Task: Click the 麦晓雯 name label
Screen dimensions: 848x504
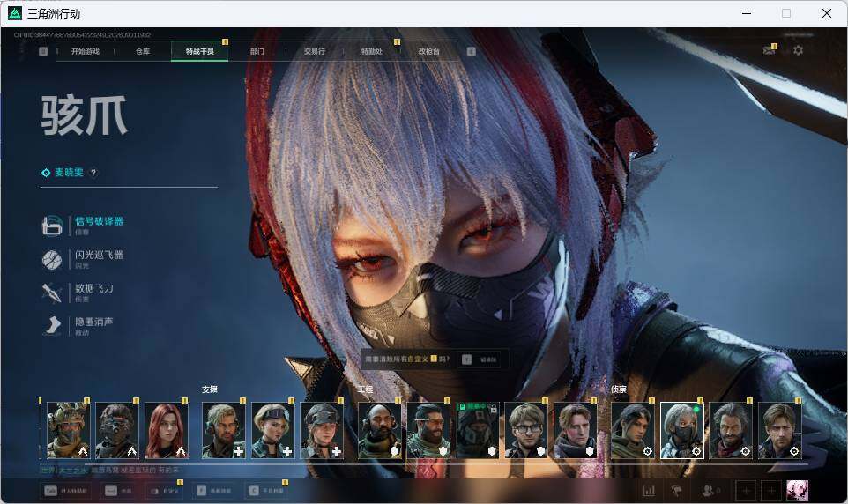Action: (69, 173)
